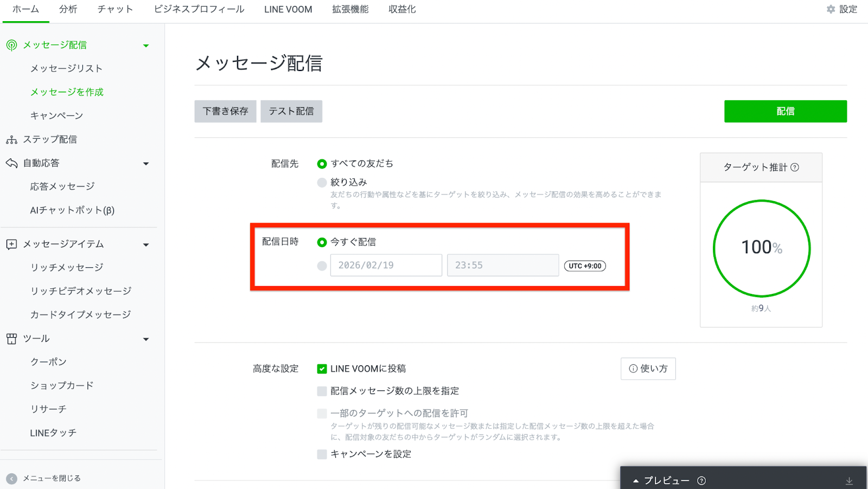The image size is (868, 489).
Task: Click the delivery date field 2026/02/19
Action: (x=386, y=266)
